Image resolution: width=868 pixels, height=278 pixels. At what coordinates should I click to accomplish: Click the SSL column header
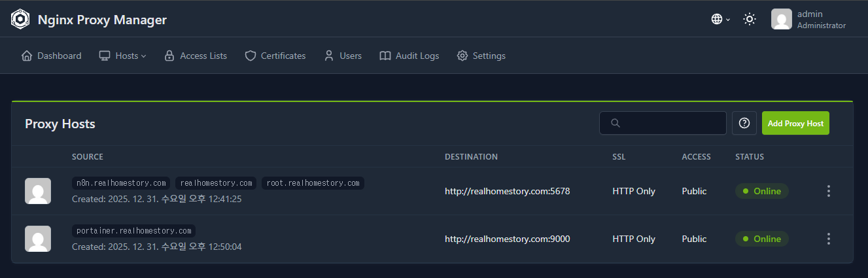pyautogui.click(x=619, y=157)
